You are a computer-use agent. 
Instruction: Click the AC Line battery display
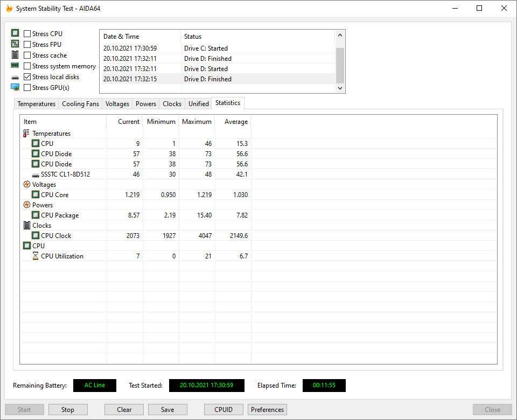[x=95, y=385]
